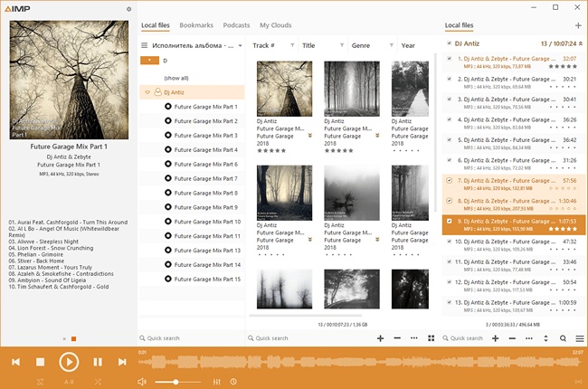588x389 pixels.
Task: Open the Genre column filter
Action: 390,45
